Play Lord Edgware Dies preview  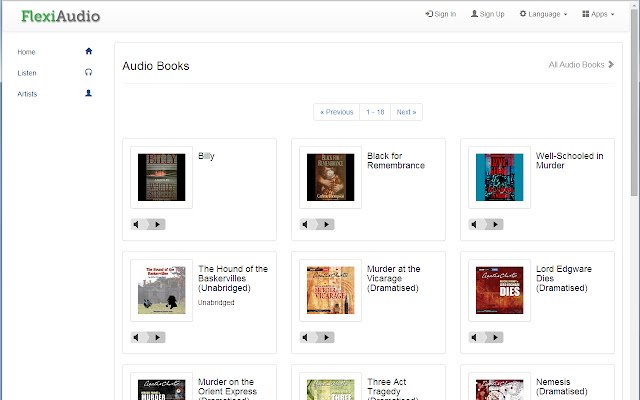pos(496,337)
